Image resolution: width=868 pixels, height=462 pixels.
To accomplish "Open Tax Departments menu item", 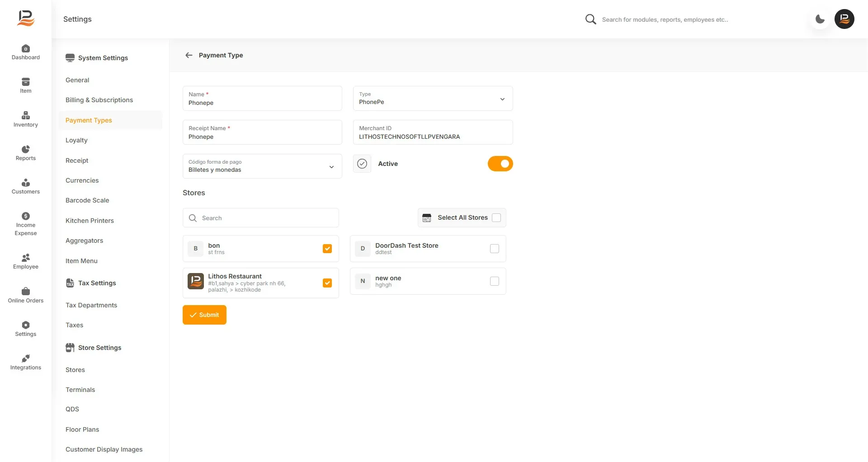I will (91, 305).
